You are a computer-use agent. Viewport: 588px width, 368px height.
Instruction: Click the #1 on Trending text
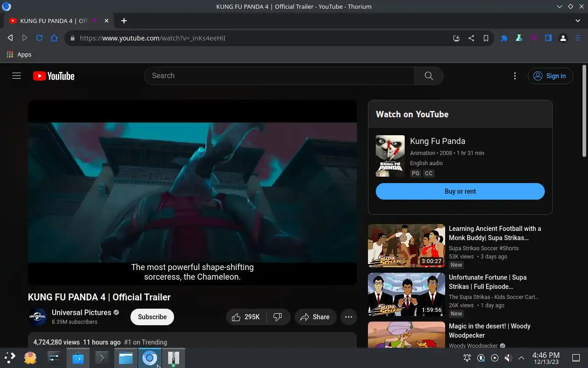coord(145,342)
